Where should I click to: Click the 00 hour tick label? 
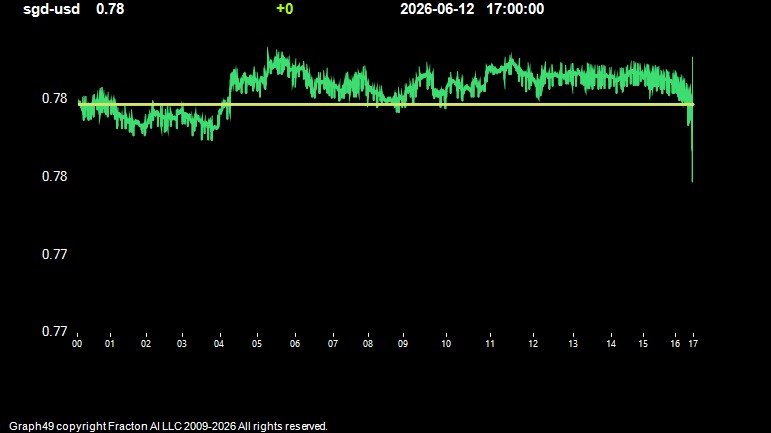[77, 344]
